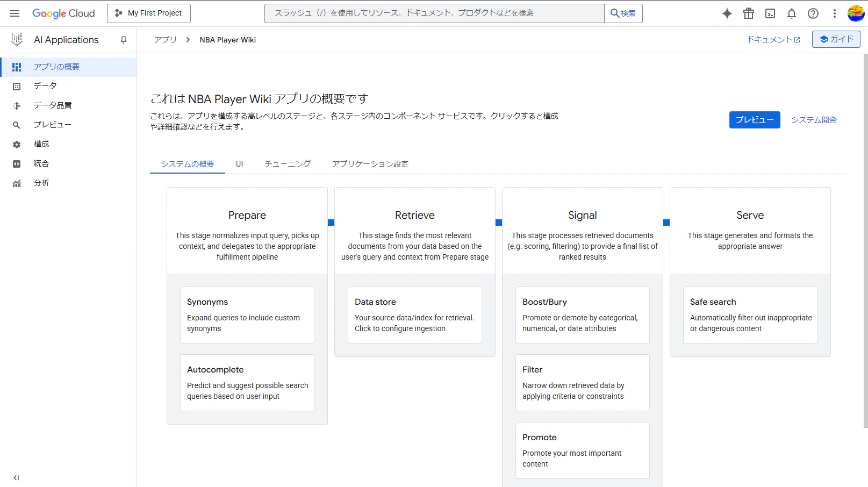Switch to the システムの概要 tab
This screenshot has height=487, width=868.
[x=188, y=164]
